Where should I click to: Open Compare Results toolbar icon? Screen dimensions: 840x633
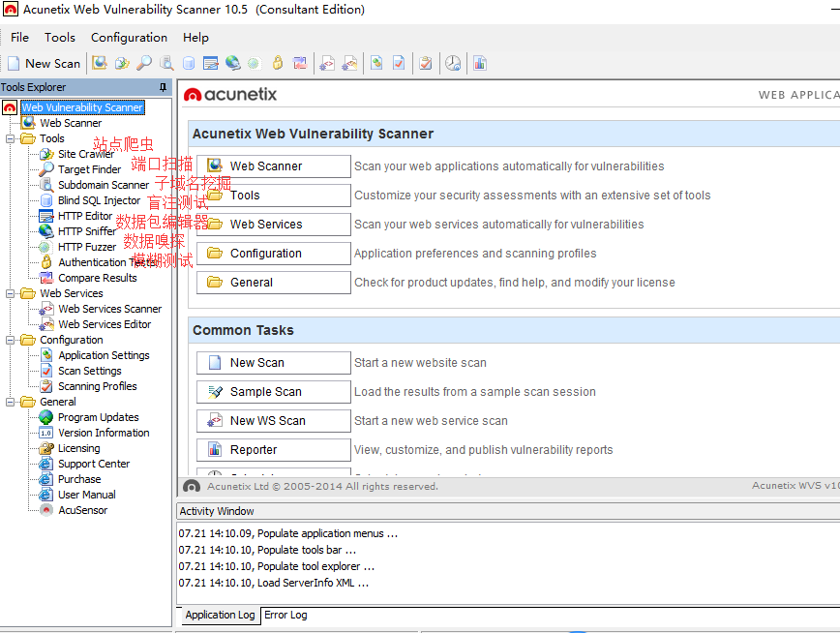click(300, 63)
